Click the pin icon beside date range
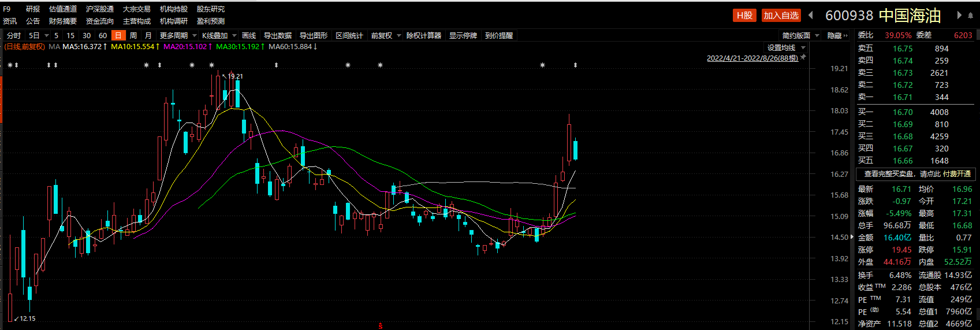Screen dimensions: 980x330 pyautogui.click(x=803, y=57)
